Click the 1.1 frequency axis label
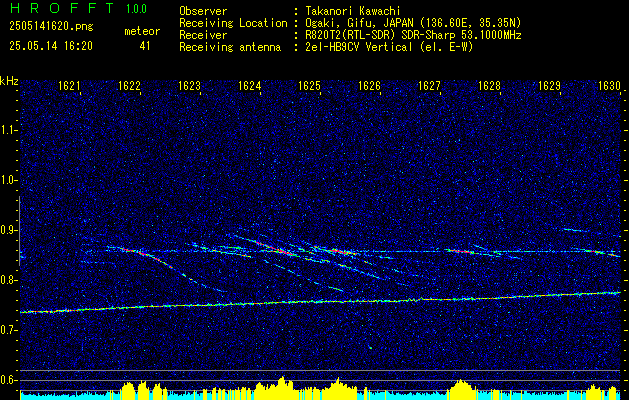Viewport: 629px width, 400px height. pos(8,130)
